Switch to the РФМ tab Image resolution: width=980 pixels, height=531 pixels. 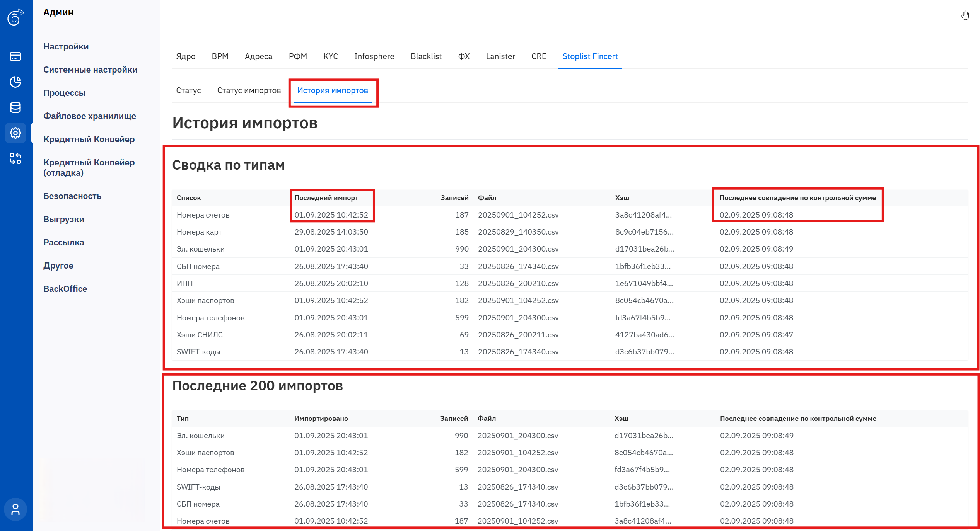298,56
